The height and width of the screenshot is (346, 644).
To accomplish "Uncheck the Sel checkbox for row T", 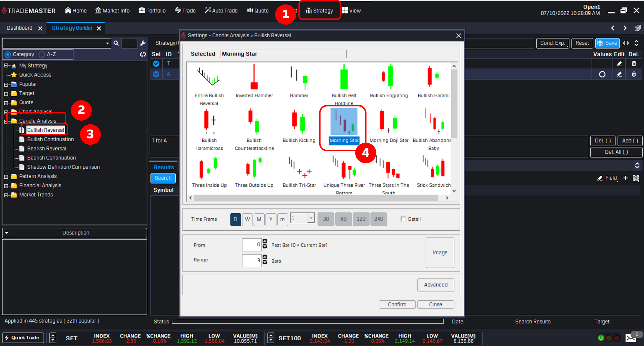I will (156, 64).
